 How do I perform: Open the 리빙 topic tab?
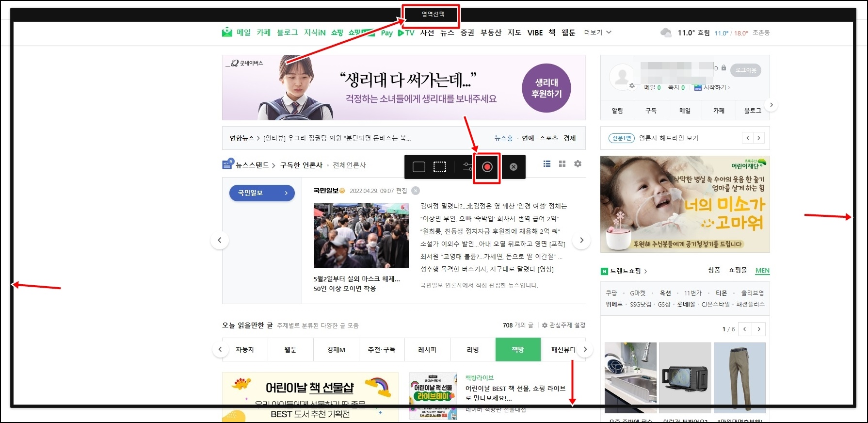(x=473, y=349)
